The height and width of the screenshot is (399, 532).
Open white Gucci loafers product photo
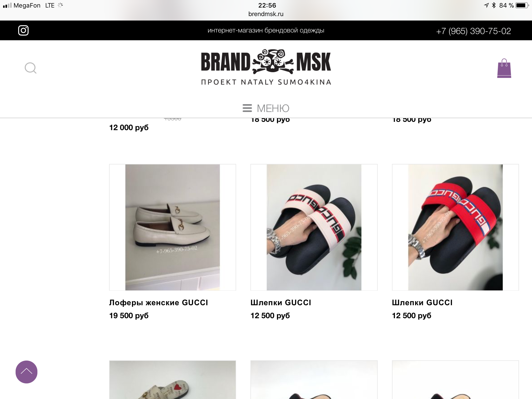(172, 227)
